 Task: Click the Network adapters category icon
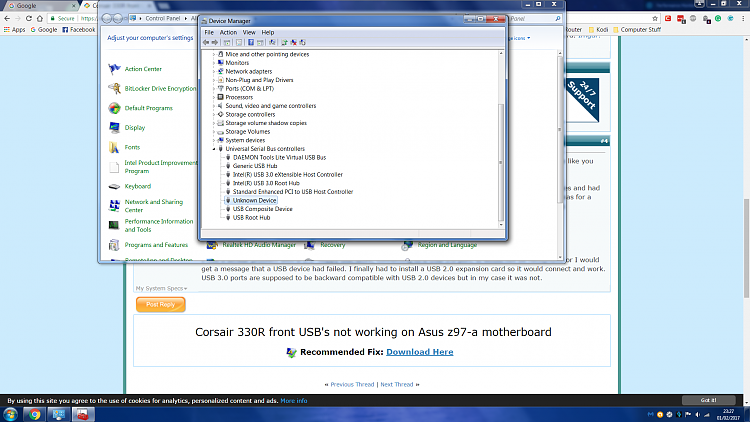pos(221,71)
